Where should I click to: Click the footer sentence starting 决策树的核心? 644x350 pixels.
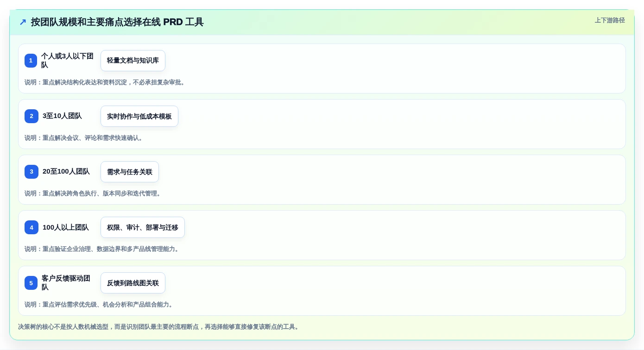tap(159, 327)
